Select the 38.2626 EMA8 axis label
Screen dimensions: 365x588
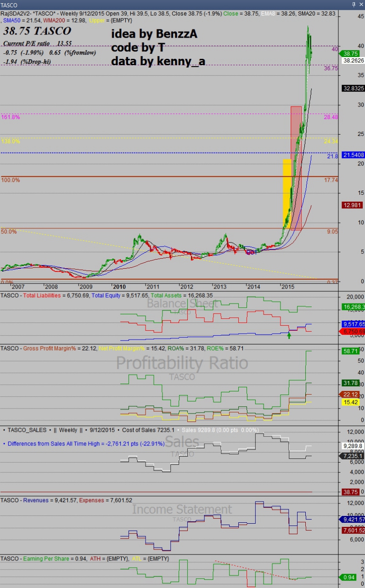(353, 61)
